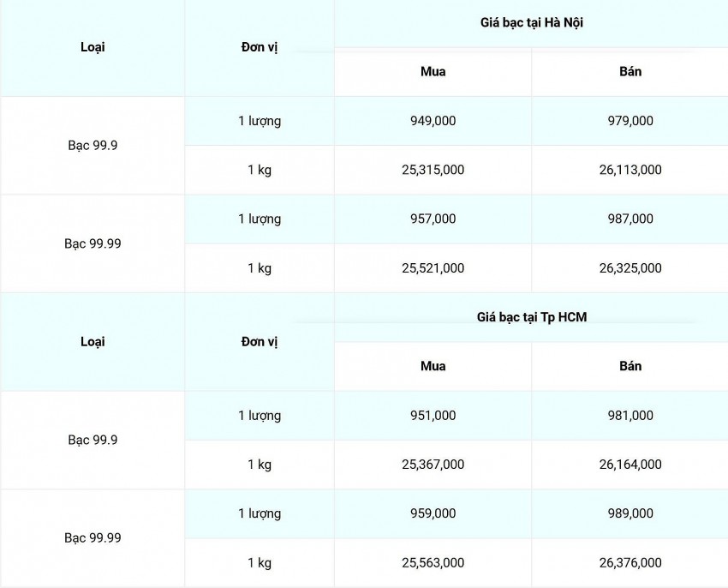Click the 25,563,000 price value
The width and height of the screenshot is (728, 588).
click(x=433, y=563)
